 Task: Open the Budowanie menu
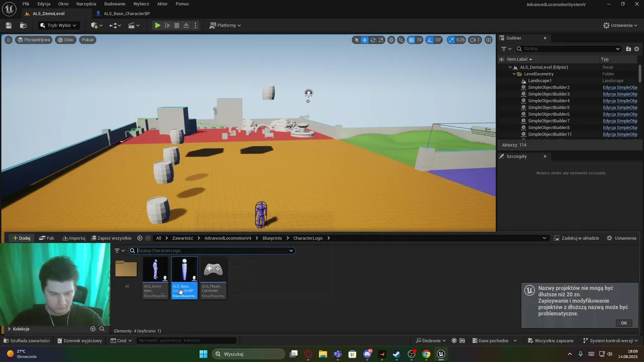[x=115, y=4]
